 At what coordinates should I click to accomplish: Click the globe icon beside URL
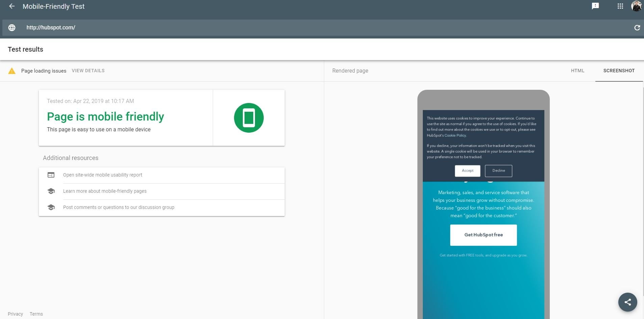(12, 28)
